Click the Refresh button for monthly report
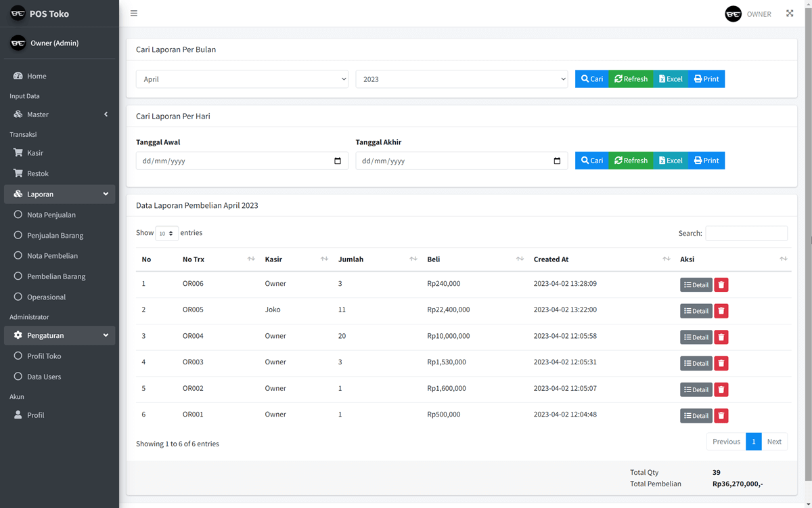This screenshot has height=508, width=812. (631, 79)
